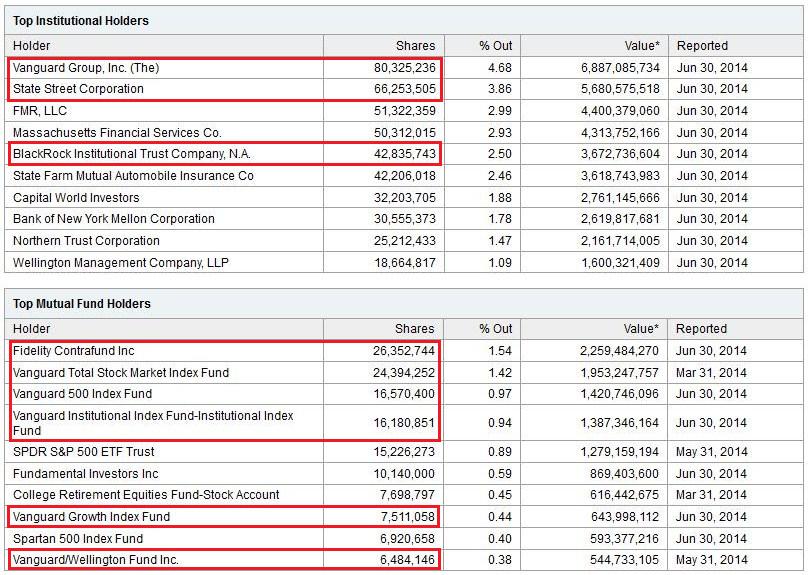This screenshot has width=808, height=575.
Task: Open the Vanguard Group, Inc. (The) holder
Action: [x=86, y=67]
